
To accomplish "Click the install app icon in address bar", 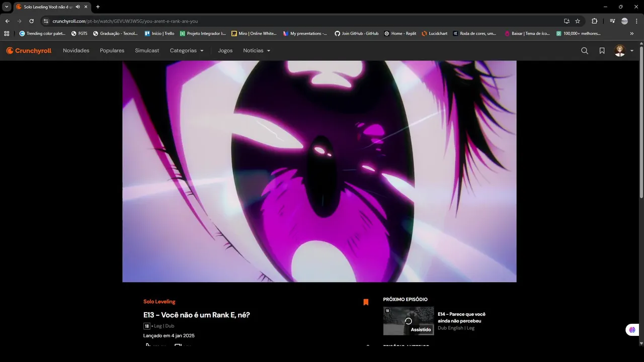I will [567, 21].
